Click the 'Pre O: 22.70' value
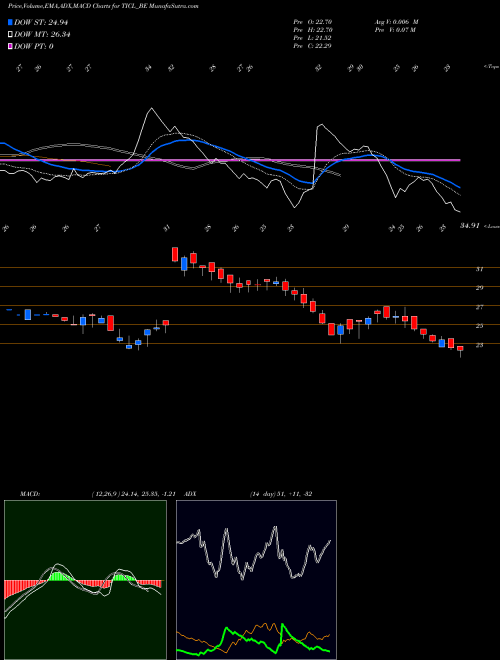 (x=312, y=22)
